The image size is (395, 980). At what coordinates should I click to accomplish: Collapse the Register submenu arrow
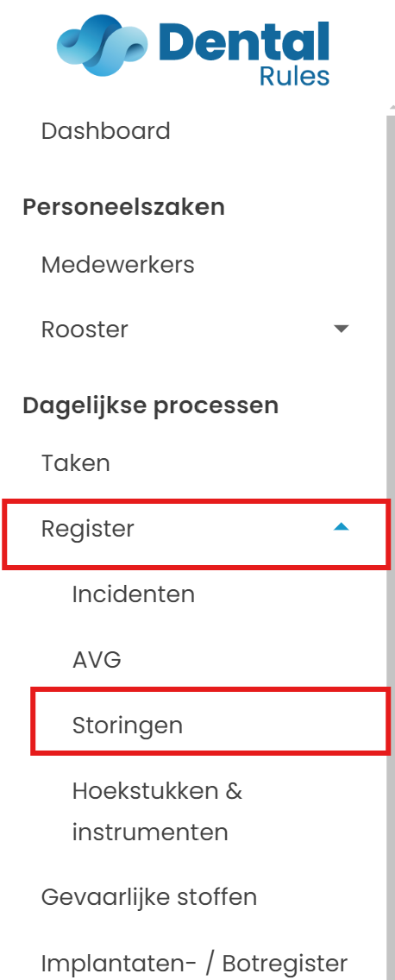(341, 527)
